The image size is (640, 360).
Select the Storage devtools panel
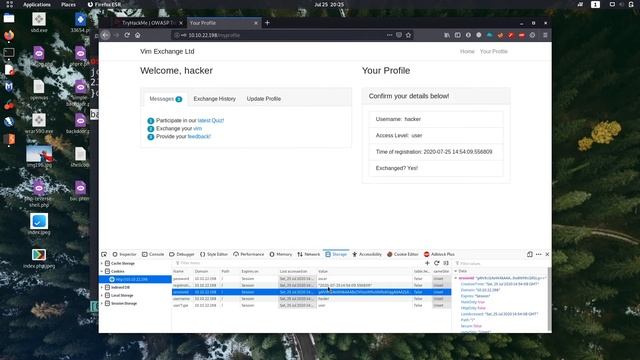click(x=336, y=254)
